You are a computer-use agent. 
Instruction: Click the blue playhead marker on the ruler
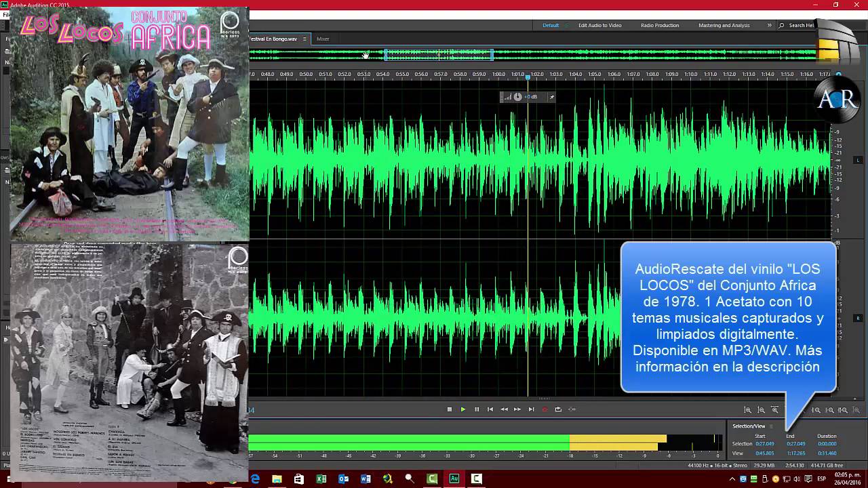click(528, 77)
